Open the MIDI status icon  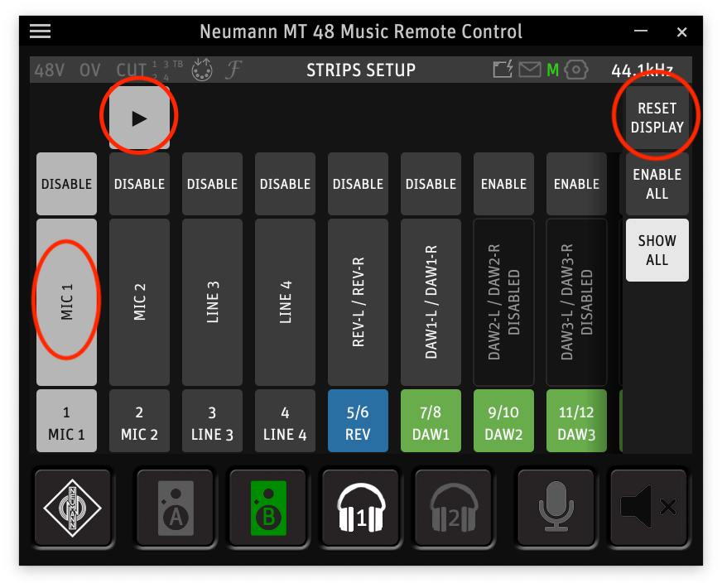pos(202,70)
